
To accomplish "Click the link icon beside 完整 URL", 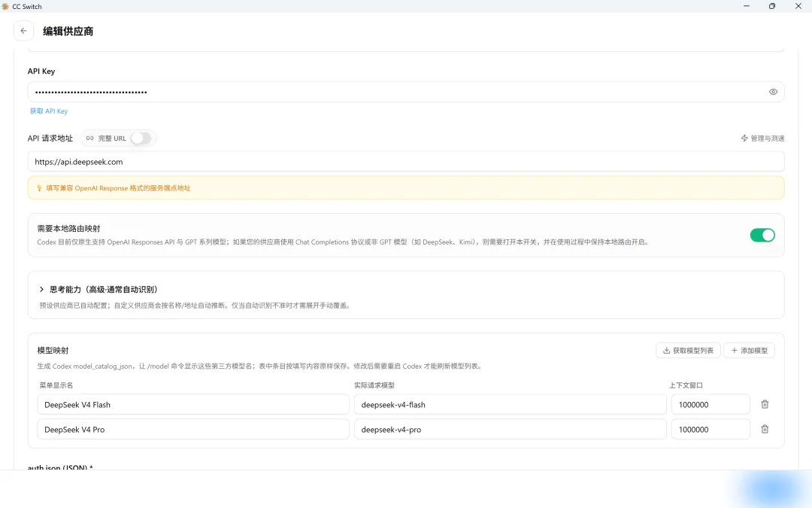I will pos(89,138).
